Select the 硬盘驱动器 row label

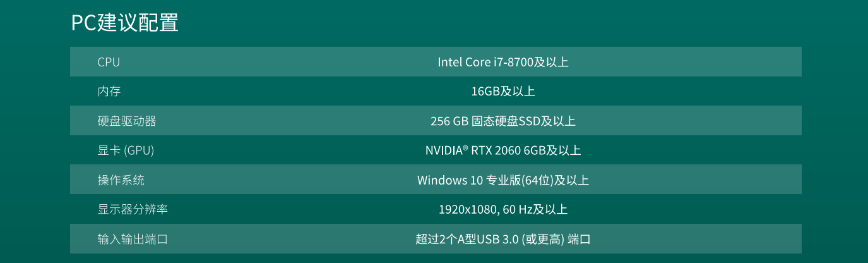[126, 121]
